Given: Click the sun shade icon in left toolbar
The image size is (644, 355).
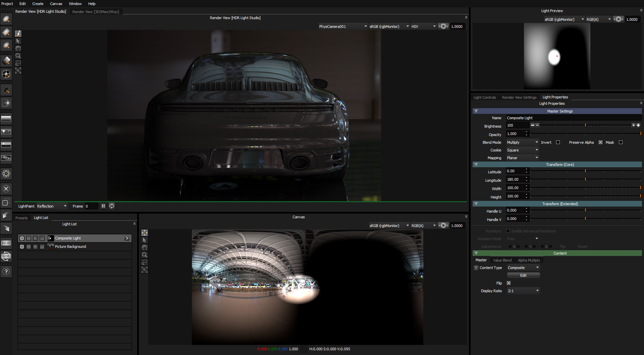Looking at the screenshot, I should point(6,103).
